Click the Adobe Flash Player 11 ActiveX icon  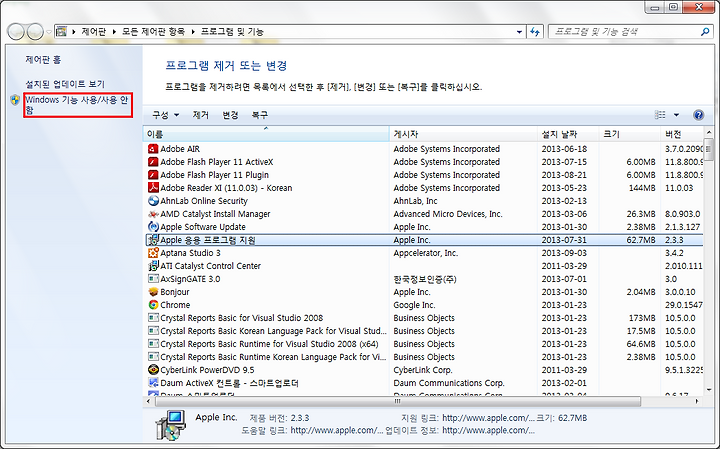pyautogui.click(x=153, y=162)
